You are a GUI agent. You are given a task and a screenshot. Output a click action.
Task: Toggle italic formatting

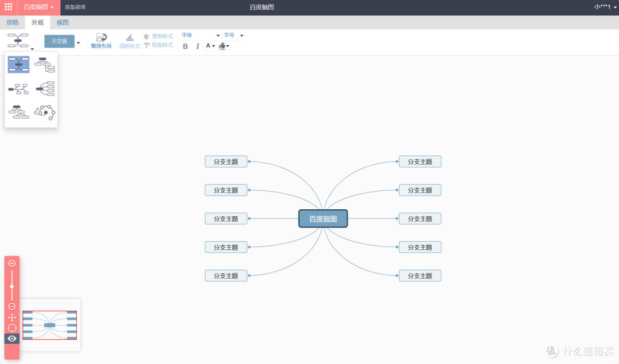click(197, 46)
